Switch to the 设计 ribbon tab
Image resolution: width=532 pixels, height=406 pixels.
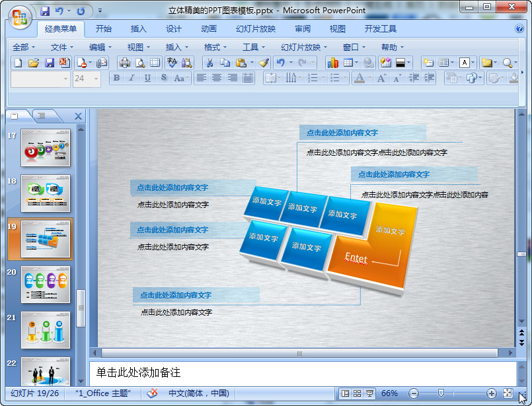coord(173,29)
